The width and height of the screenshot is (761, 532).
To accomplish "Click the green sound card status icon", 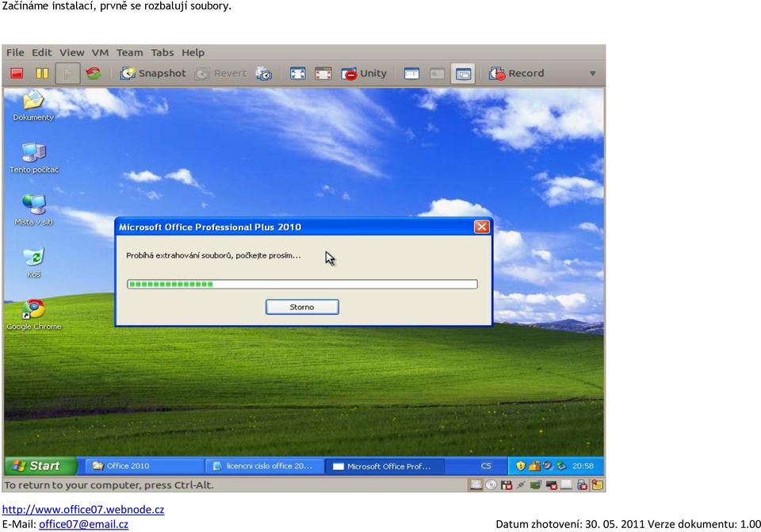I will coord(537,485).
